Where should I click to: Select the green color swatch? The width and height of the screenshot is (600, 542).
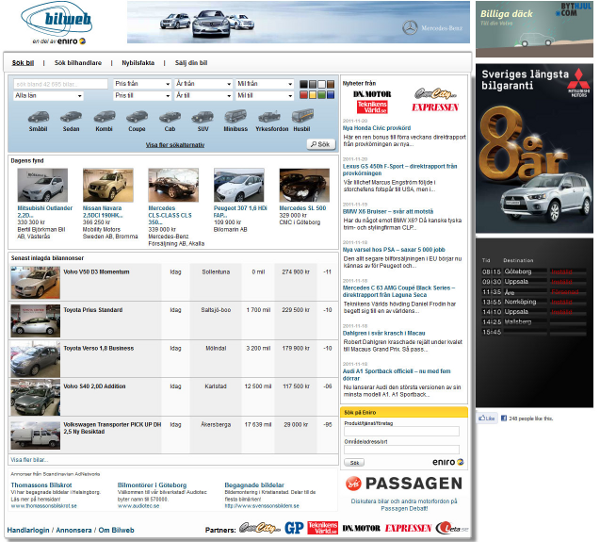[x=322, y=95]
